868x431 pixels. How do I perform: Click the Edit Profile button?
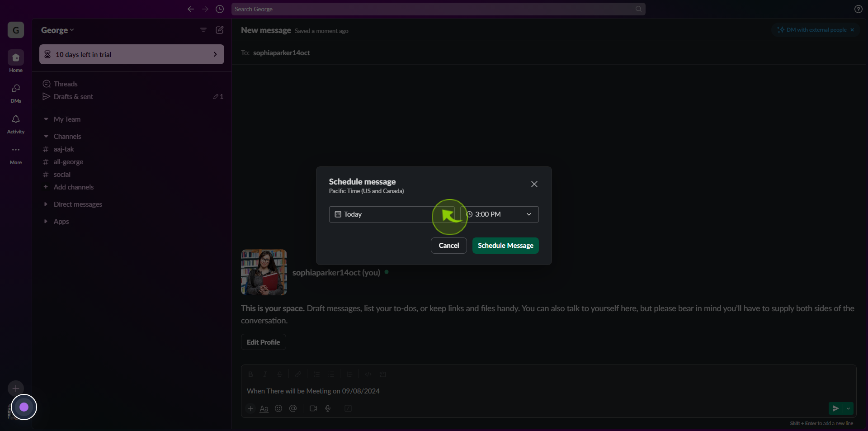[263, 342]
